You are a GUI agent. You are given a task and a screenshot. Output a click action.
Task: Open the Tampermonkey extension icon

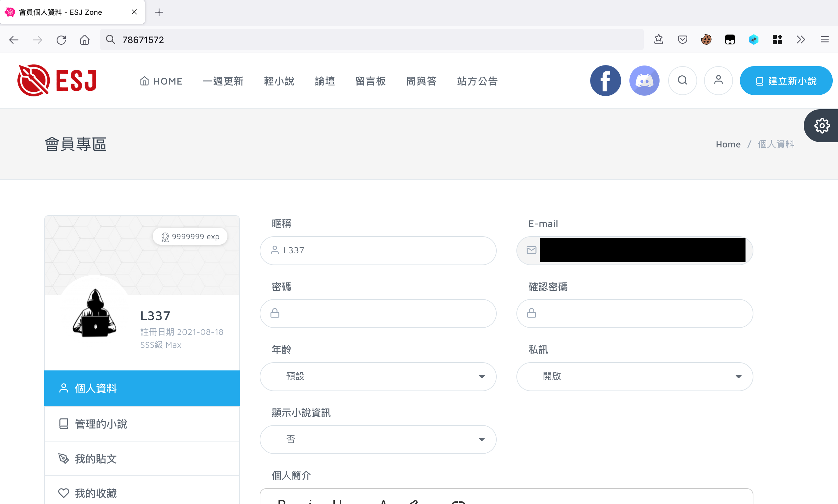[x=730, y=39]
